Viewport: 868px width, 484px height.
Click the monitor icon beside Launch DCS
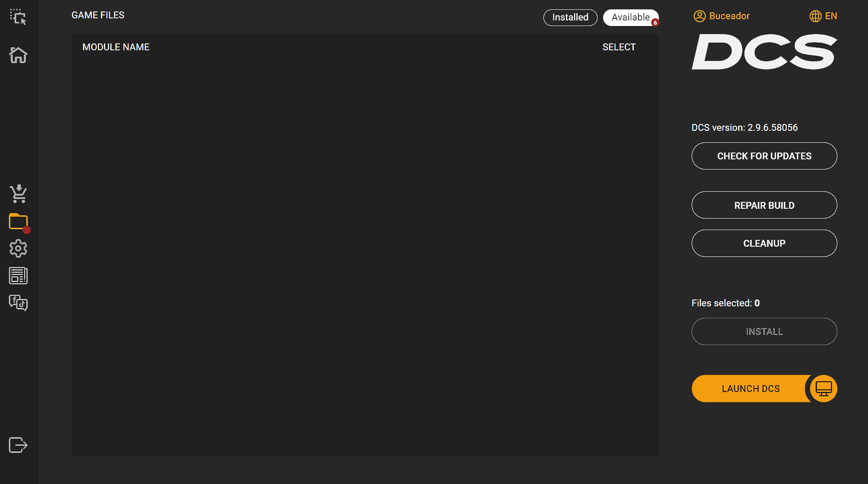tap(824, 389)
